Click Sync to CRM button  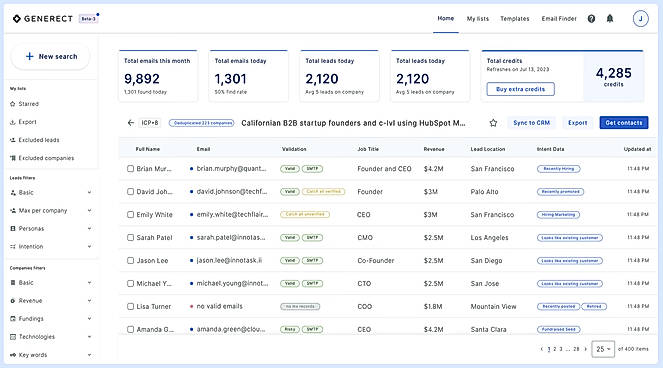click(x=531, y=123)
